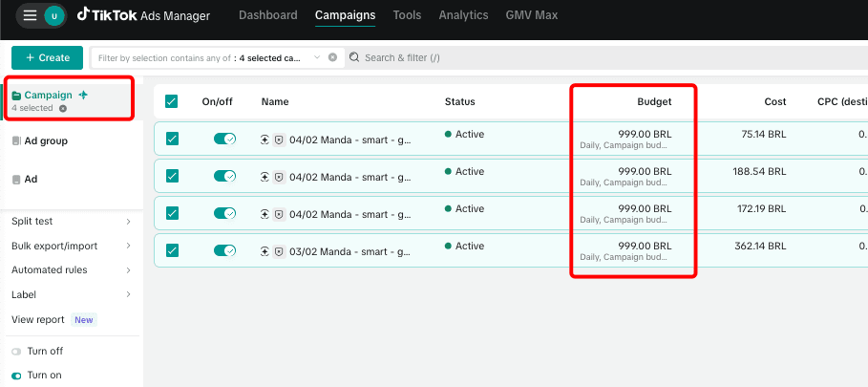Viewport: 868px width, 387px height.
Task: Click Turn off for the selected campaigns
Action: tap(44, 351)
